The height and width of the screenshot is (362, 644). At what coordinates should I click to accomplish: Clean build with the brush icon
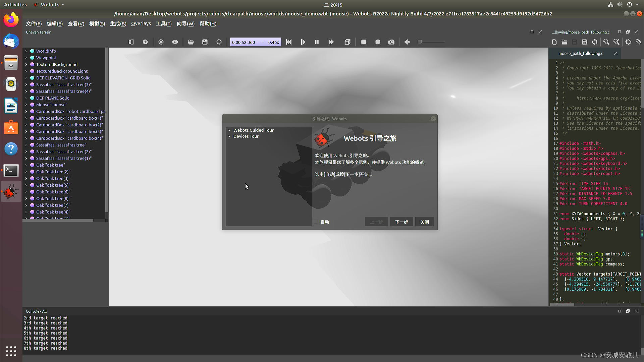[x=638, y=42]
